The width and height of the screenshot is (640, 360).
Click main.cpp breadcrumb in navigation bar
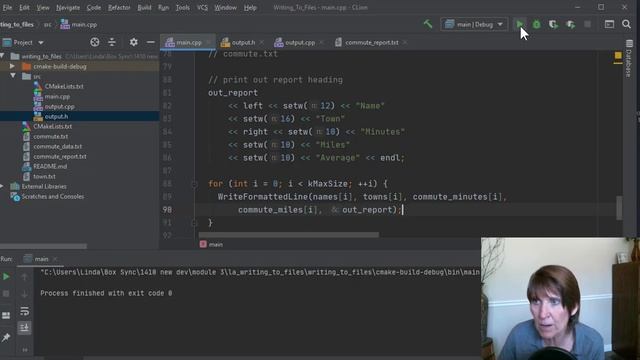[x=79, y=24]
